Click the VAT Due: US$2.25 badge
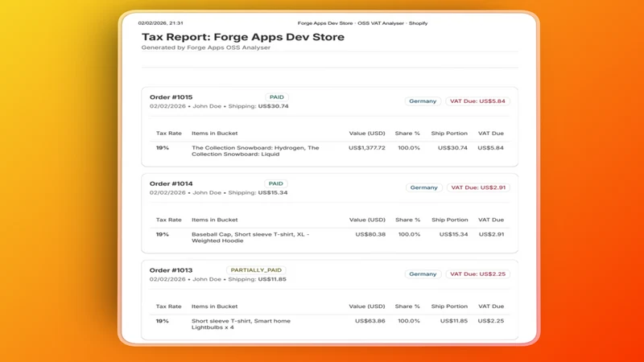Screen dimensions: 644x362 477,274
